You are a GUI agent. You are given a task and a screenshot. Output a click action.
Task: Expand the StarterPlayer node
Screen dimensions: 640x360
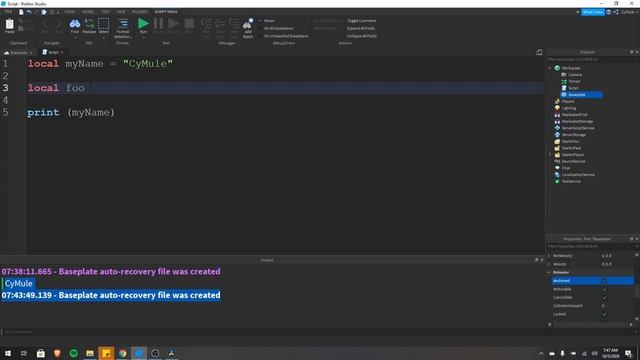pos(550,155)
